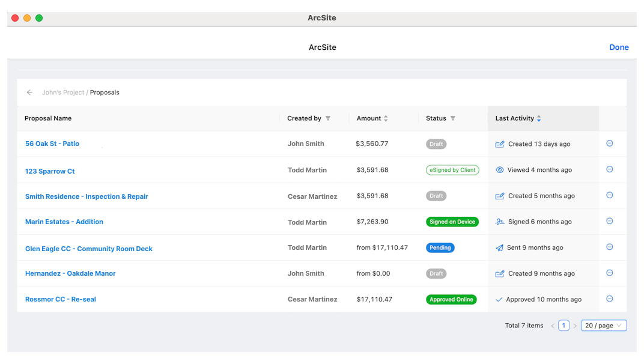Click the Sent 9 months ago text

click(535, 247)
